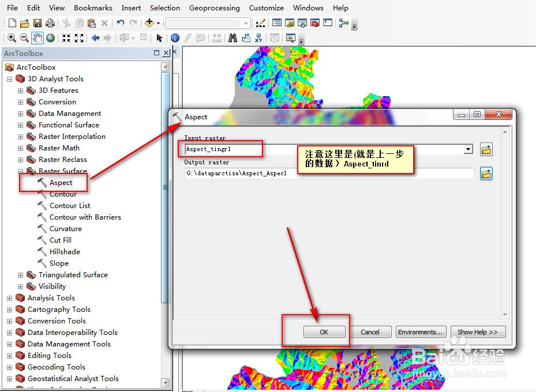Open the Selection menu

coord(165,7)
